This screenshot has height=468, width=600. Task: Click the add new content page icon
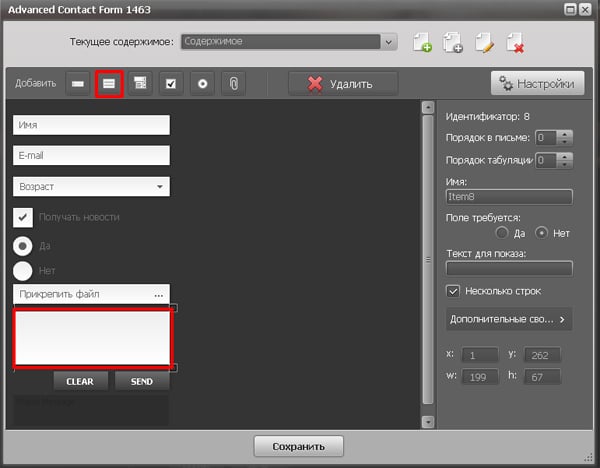tap(422, 42)
